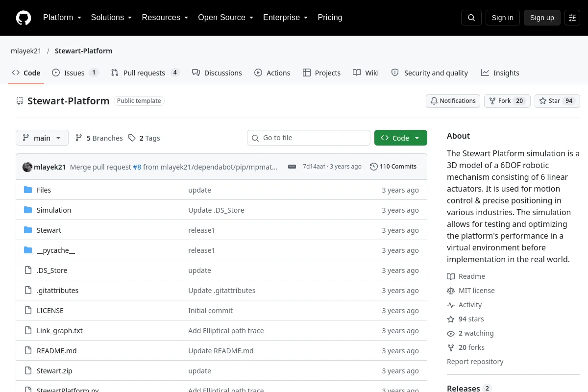Viewport: 588px width, 392px height.
Task: Click the folder icon for Files
Action: [28, 190]
